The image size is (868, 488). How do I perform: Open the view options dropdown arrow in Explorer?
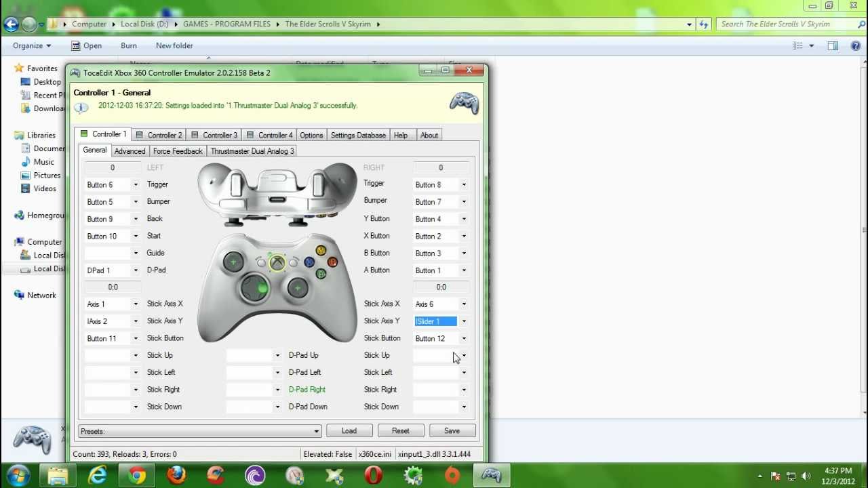811,45
